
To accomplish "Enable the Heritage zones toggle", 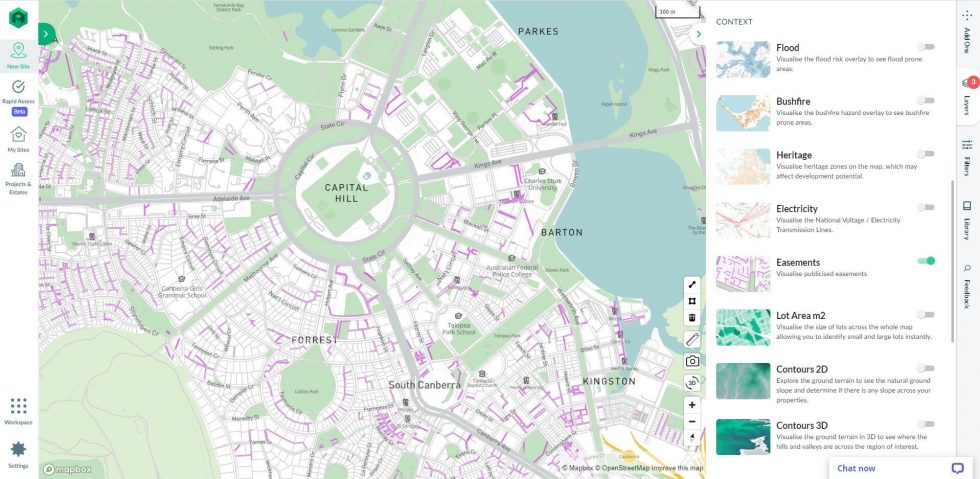I will click(926, 154).
